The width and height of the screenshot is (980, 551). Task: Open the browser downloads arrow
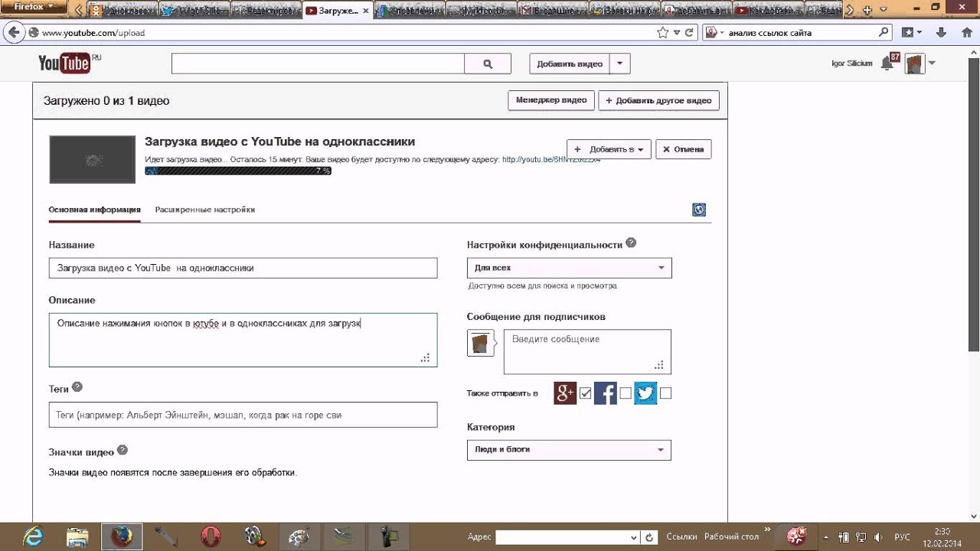[942, 33]
